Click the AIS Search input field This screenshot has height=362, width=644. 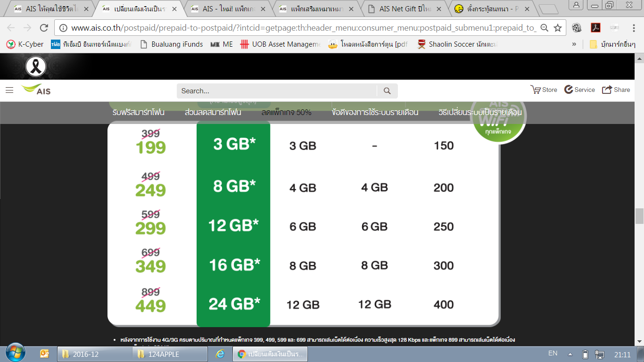coord(277,91)
